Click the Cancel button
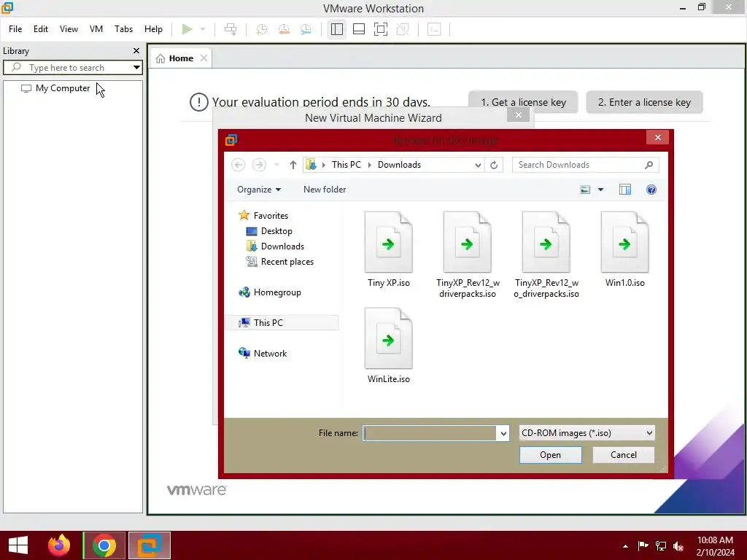The width and height of the screenshot is (747, 560). (x=624, y=455)
